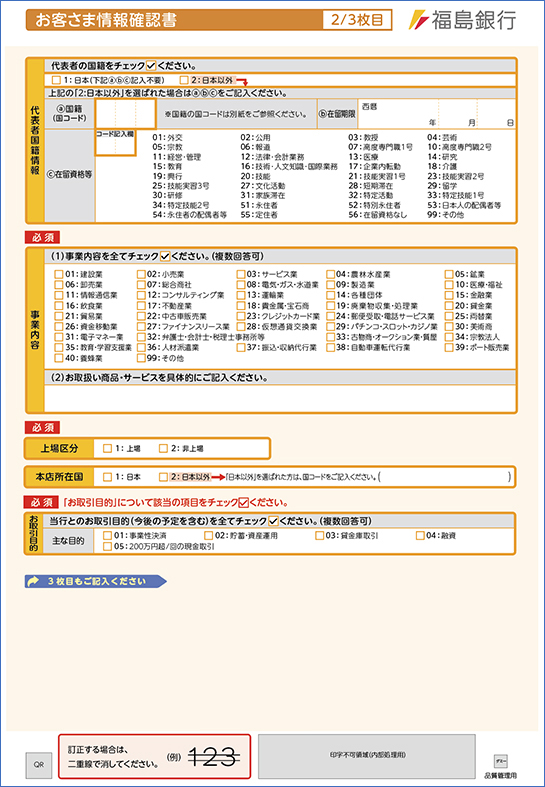
Task: Click the 福島銀行 logo
Action: 462,20
